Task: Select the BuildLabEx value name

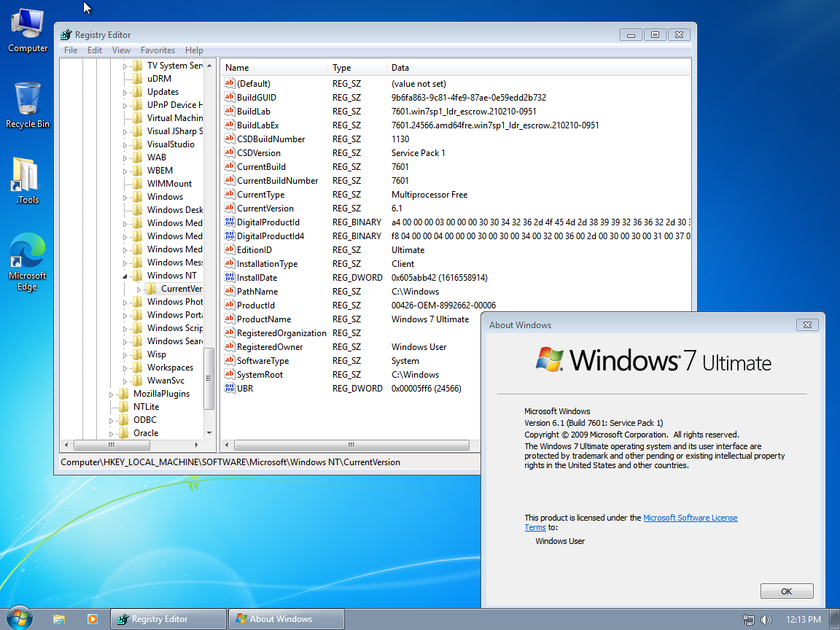Action: pos(258,125)
